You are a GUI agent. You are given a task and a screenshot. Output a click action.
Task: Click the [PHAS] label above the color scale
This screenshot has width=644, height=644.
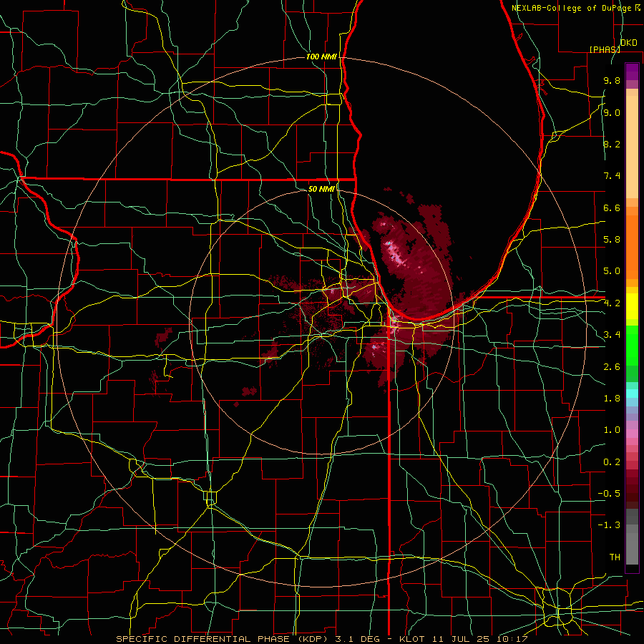[x=605, y=49]
